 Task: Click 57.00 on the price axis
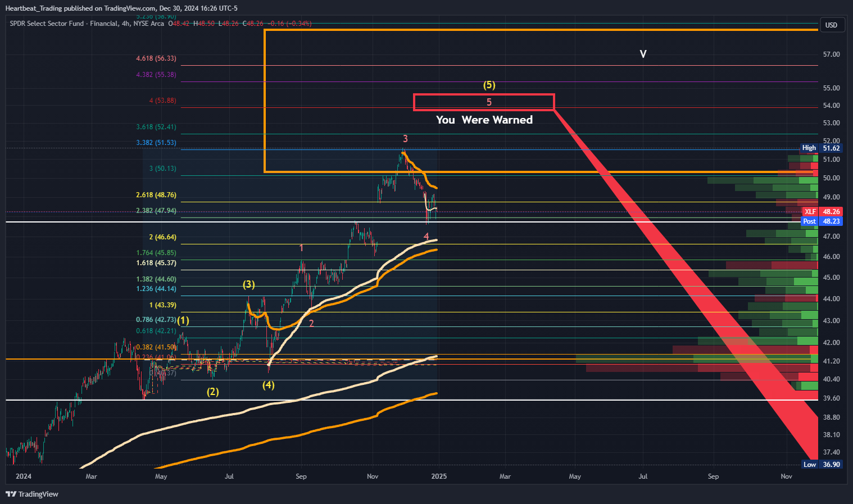click(x=831, y=55)
